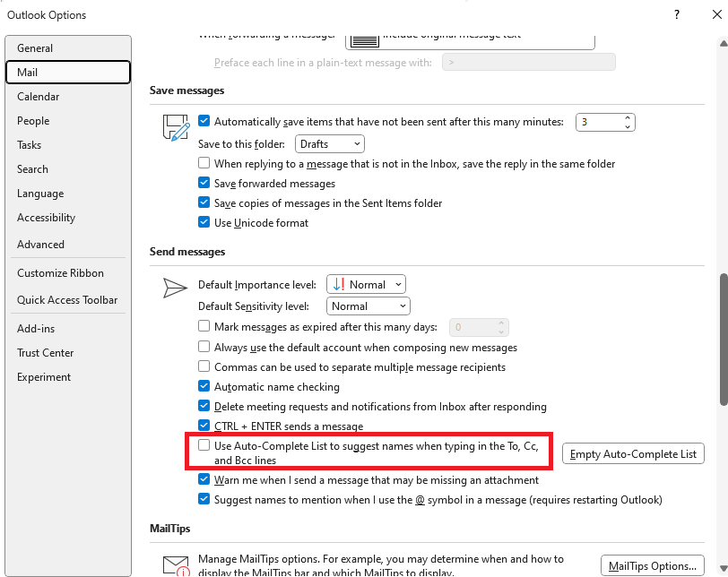This screenshot has height=577, width=728.
Task: Click the send messages paper plane icon
Action: (x=175, y=288)
